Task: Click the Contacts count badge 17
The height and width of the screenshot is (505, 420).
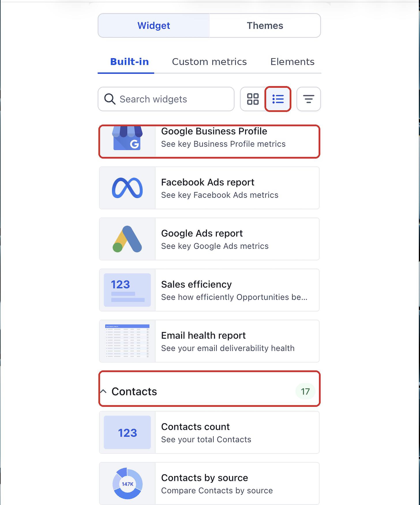Action: (305, 391)
